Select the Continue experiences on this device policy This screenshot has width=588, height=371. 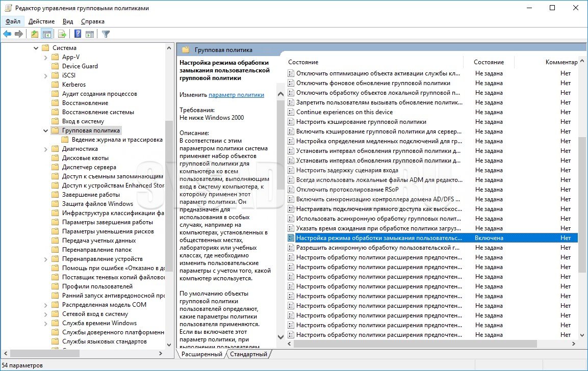[x=344, y=112]
